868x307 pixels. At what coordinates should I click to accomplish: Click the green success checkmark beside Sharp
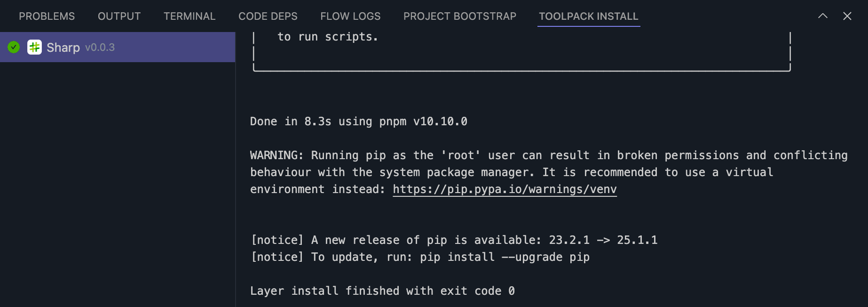[x=14, y=47]
